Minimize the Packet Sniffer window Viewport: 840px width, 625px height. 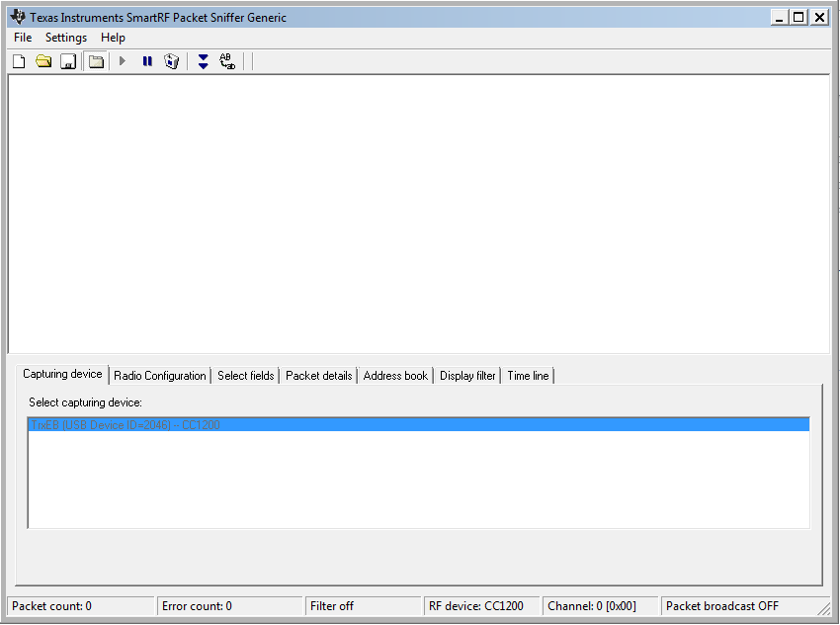(x=780, y=17)
